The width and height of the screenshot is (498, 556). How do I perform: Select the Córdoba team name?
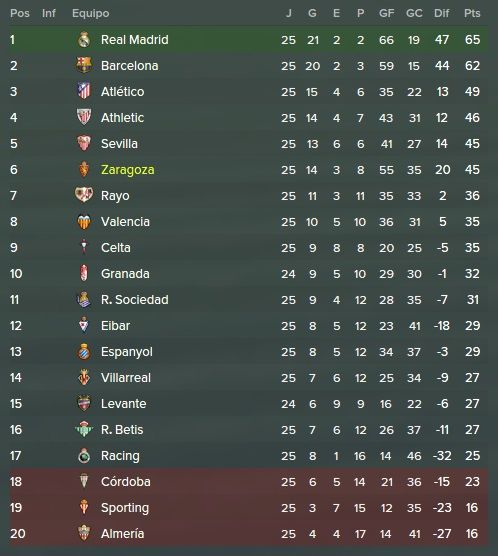tap(126, 482)
